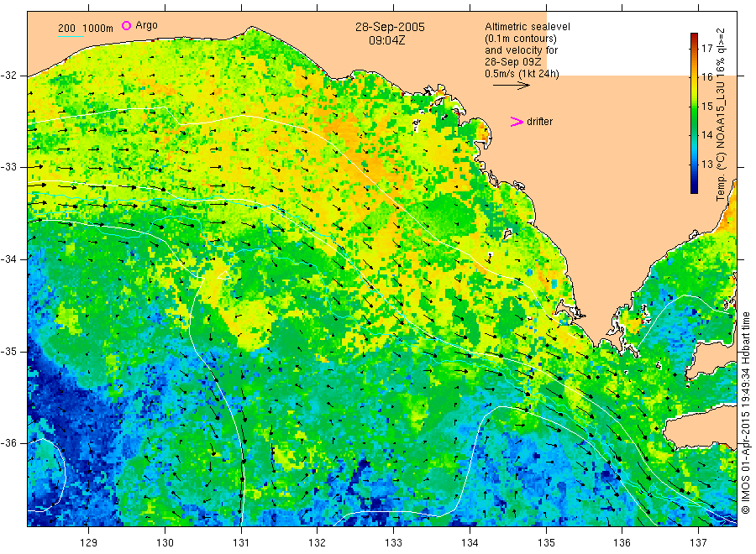Click the magenta Argo circle legend marker
756x554 pixels.
126,25
